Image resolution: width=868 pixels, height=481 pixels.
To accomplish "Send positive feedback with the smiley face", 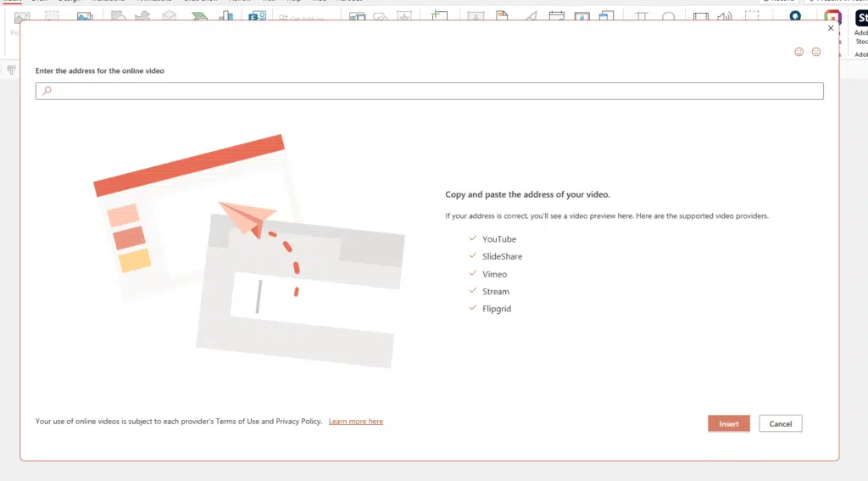I will pos(798,52).
